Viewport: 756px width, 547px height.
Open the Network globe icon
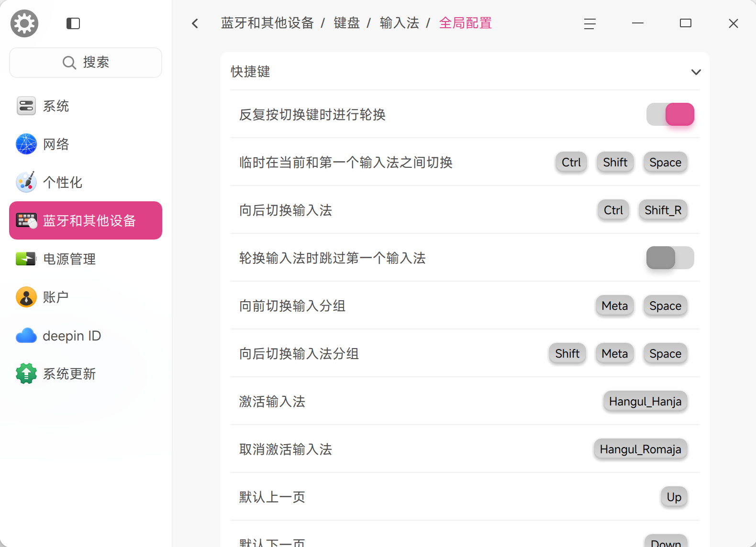[26, 144]
